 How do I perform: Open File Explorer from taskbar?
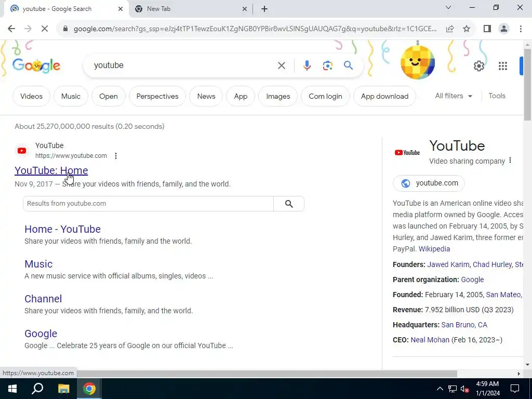[x=63, y=389]
